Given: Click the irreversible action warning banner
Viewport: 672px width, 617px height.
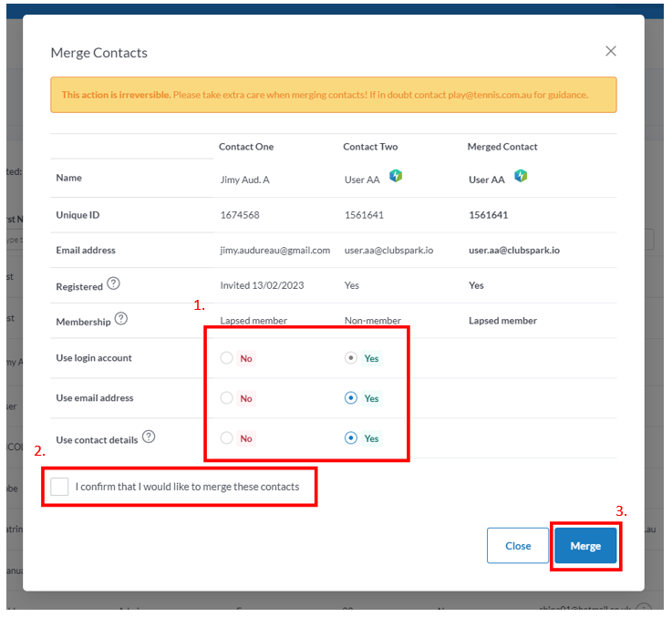Looking at the screenshot, I should [x=334, y=95].
